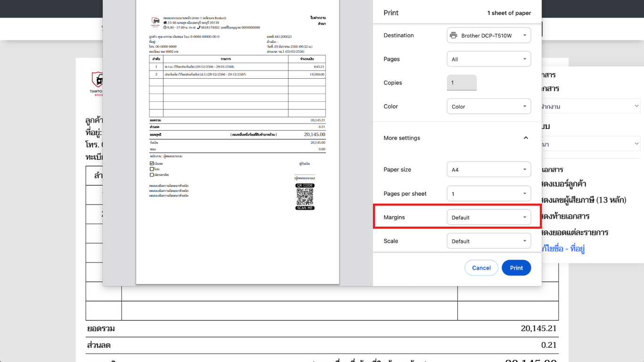Click the 645.21 amount in preview table
The image size is (644, 362).
319,67
